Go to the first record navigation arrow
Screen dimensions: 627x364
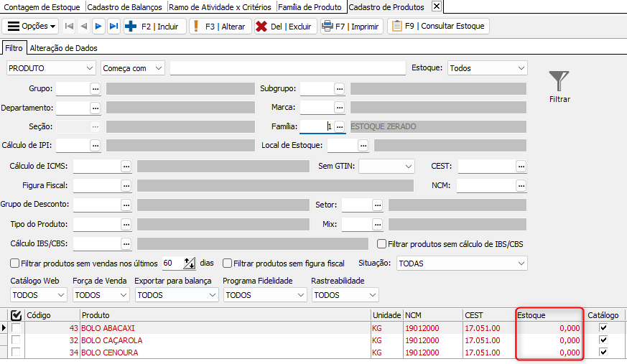(69, 27)
